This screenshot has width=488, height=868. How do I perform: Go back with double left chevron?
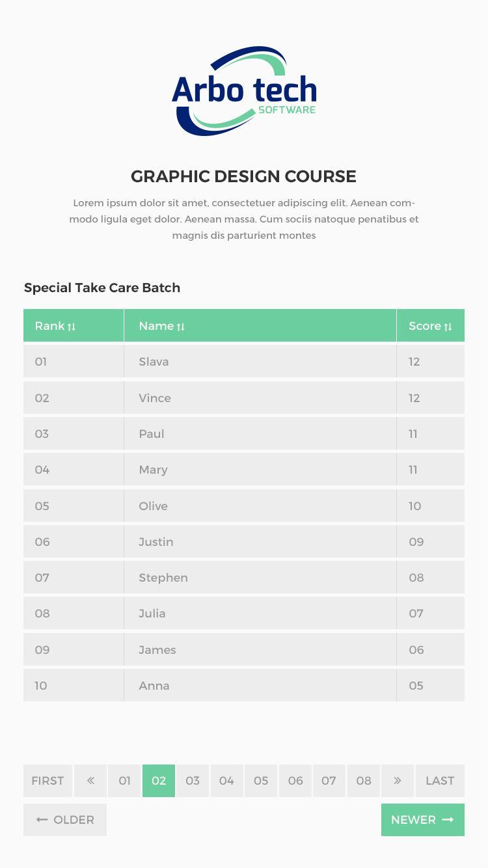pos(90,781)
